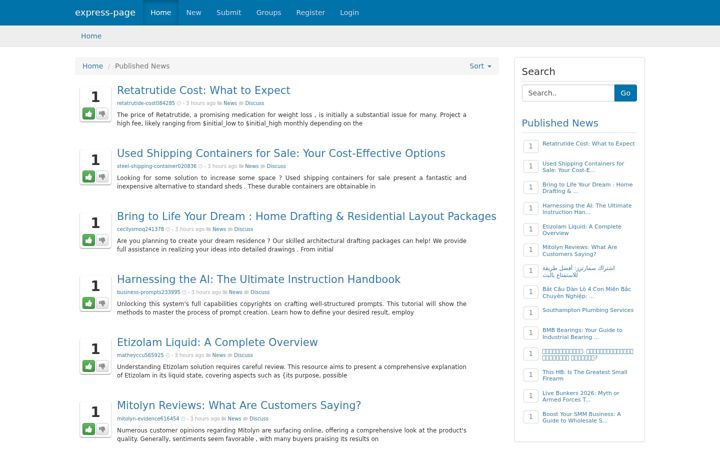Downvote the Retatrutide Cost post
This screenshot has width=720, height=450.
pyautogui.click(x=102, y=113)
